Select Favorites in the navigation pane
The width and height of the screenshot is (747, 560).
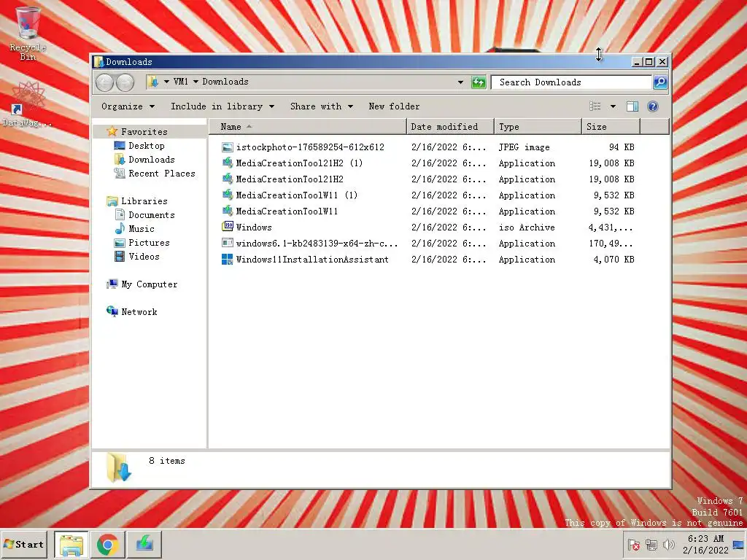coord(144,131)
